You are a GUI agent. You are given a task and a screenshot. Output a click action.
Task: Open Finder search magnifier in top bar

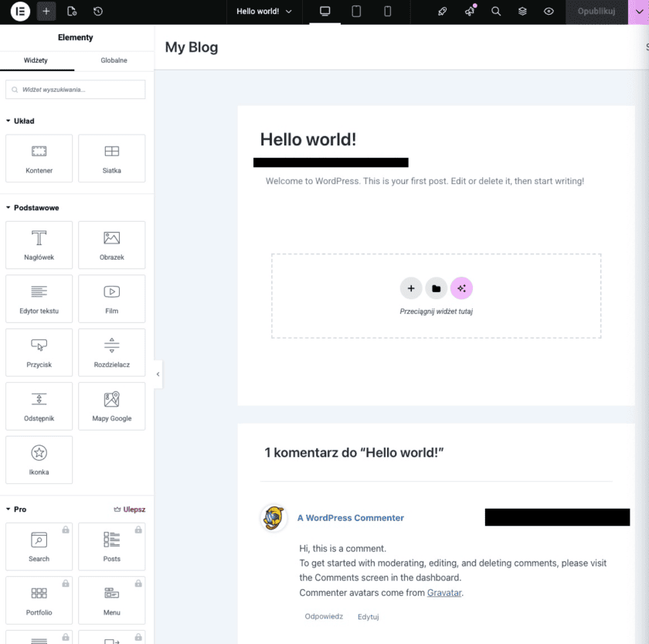pyautogui.click(x=496, y=12)
